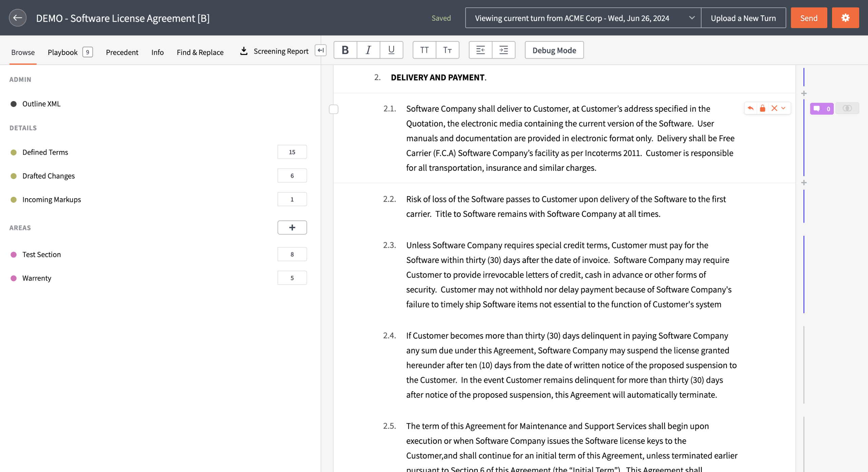Toggle the grey compare overlap button
The width and height of the screenshot is (868, 472).
pyautogui.click(x=847, y=108)
